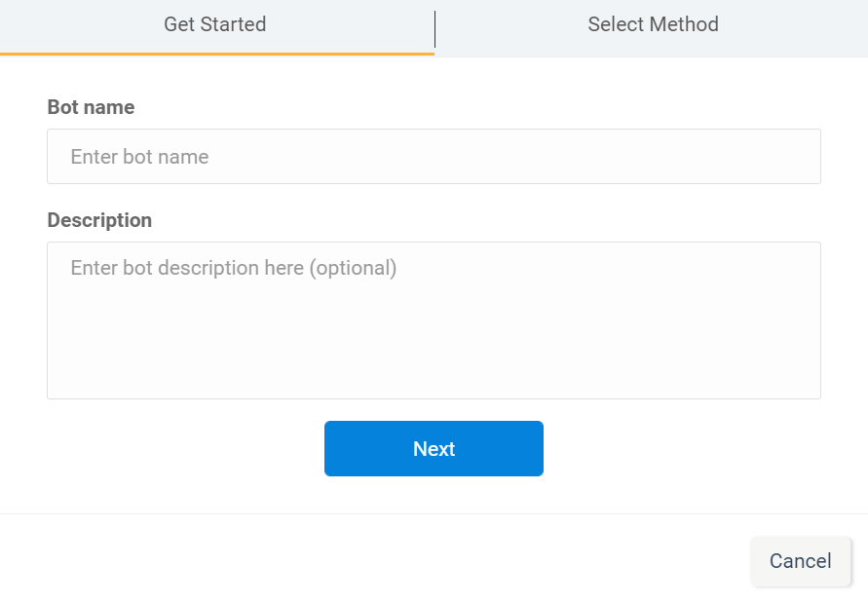Click the "Next" text on the button

(x=434, y=449)
